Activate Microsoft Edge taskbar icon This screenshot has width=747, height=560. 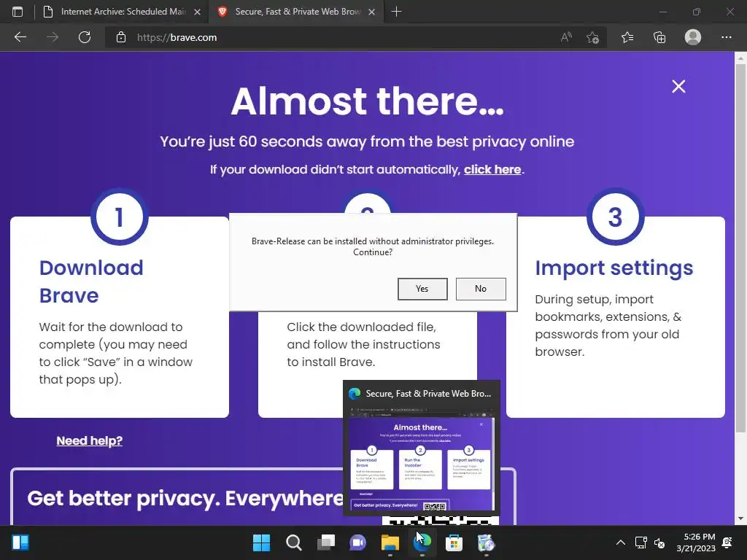422,542
